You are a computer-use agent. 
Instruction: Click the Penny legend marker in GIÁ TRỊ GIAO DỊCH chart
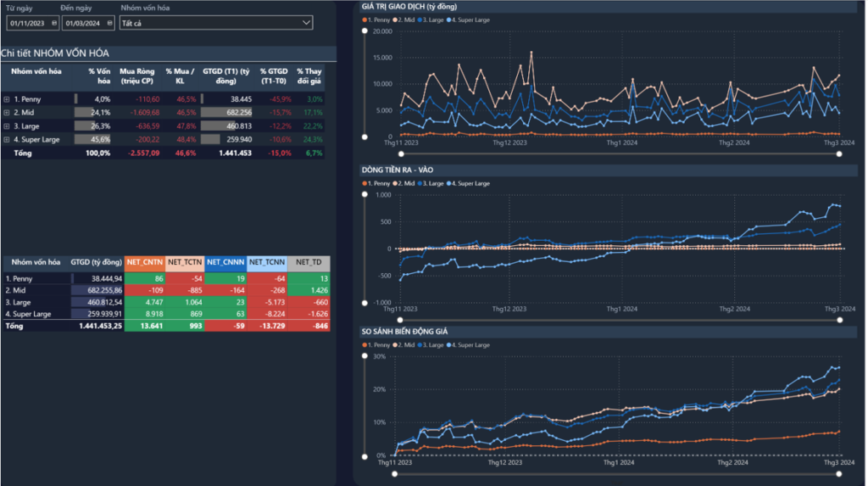364,18
